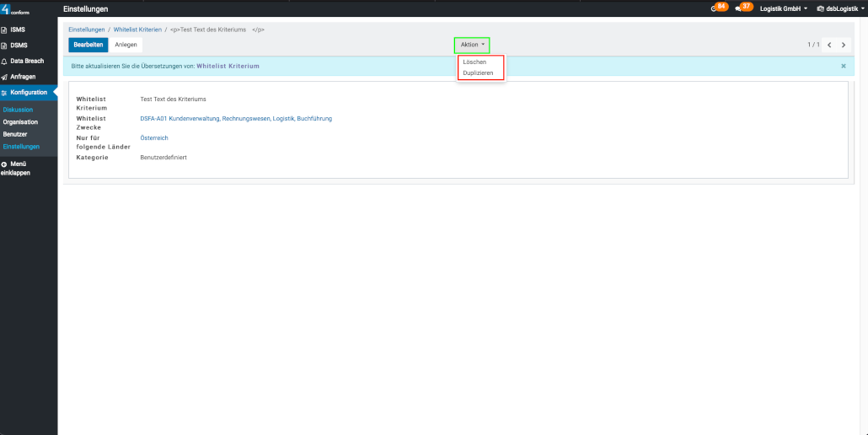Choose Duplizieren from the Aktion menu
This screenshot has width=868, height=435.
coord(478,73)
